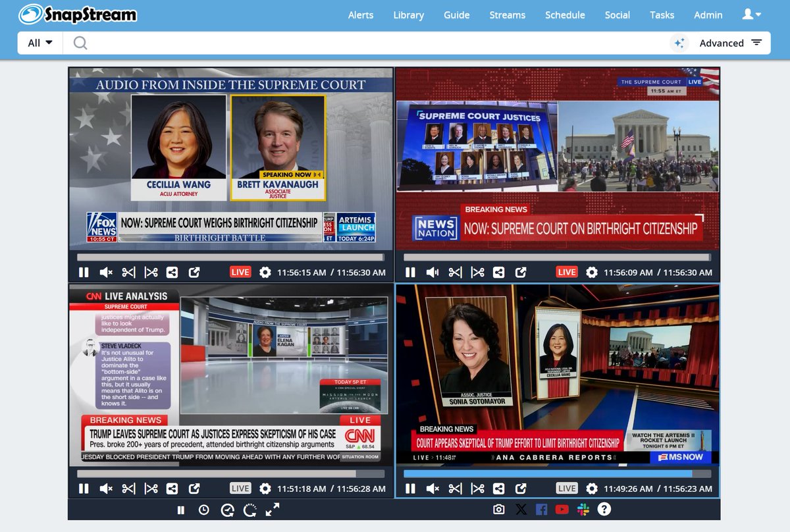Go to the Tasks page
Viewport: 790px width, 532px height.
[x=662, y=14]
